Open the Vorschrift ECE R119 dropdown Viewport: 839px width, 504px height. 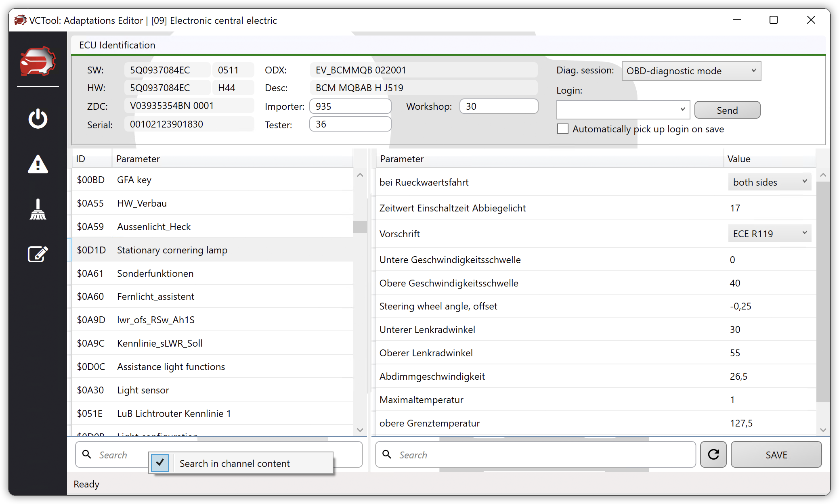point(770,234)
